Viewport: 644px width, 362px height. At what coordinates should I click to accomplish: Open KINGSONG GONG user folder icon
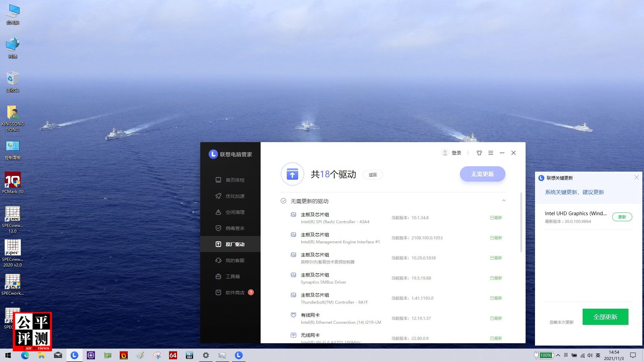point(13,119)
